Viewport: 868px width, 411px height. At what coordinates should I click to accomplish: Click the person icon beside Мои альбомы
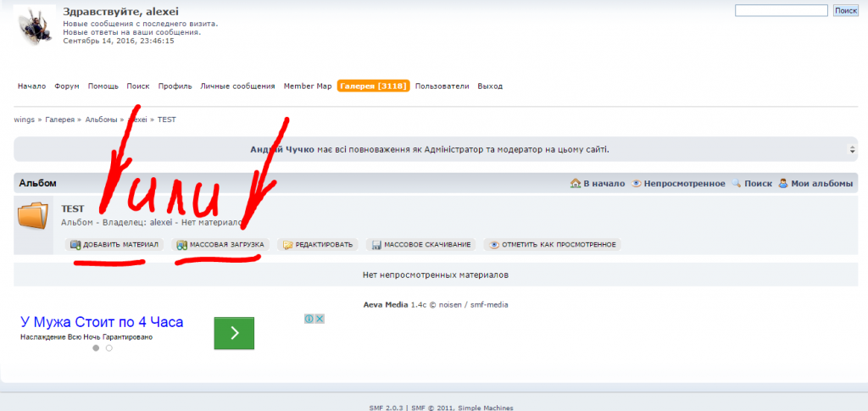tap(783, 183)
